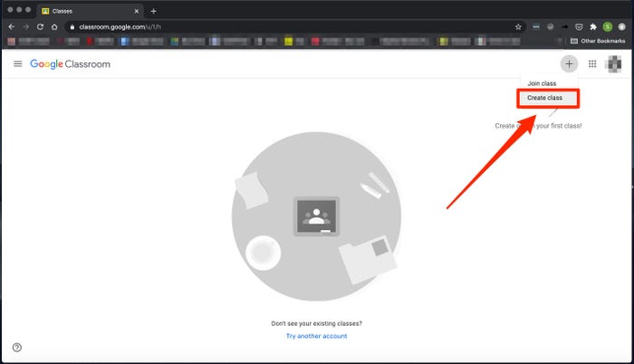Click the grey round extension icon
The width and height of the screenshot is (634, 364).
tap(551, 26)
